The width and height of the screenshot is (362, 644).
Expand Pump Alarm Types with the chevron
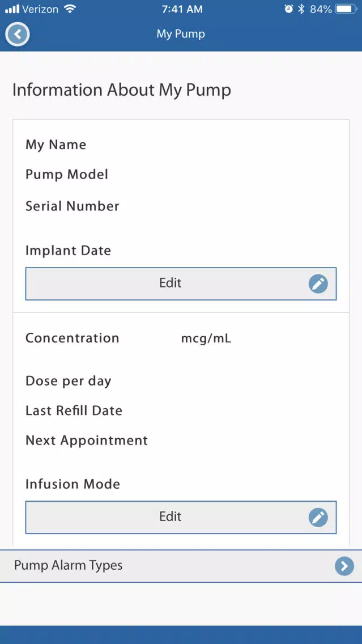344,566
